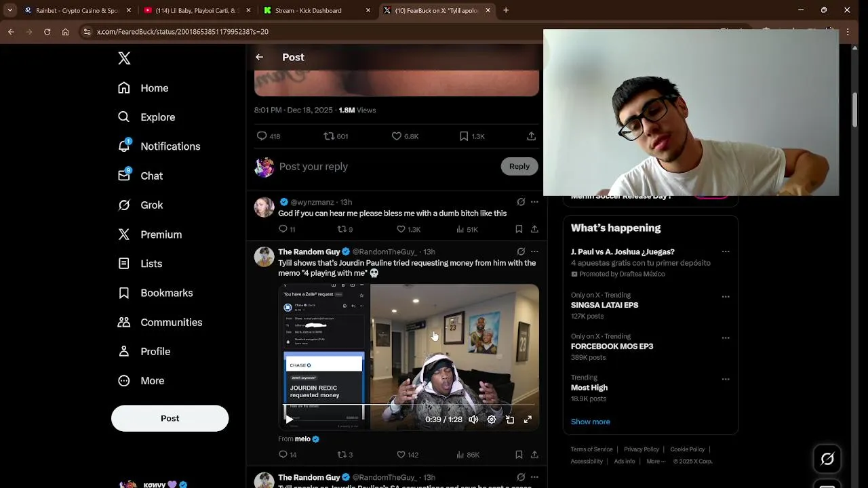
Task: Open a new browser tab
Action: coord(506,11)
